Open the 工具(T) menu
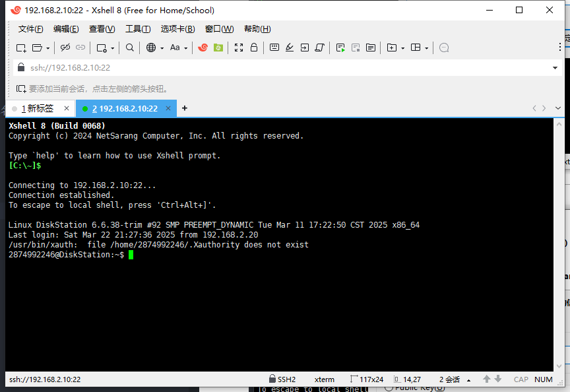 click(138, 29)
